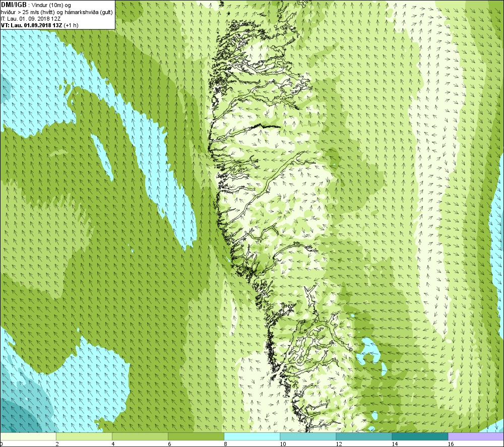Click the DMI/IGB title in legend box
This screenshot has height=447, width=504.
point(14,5)
